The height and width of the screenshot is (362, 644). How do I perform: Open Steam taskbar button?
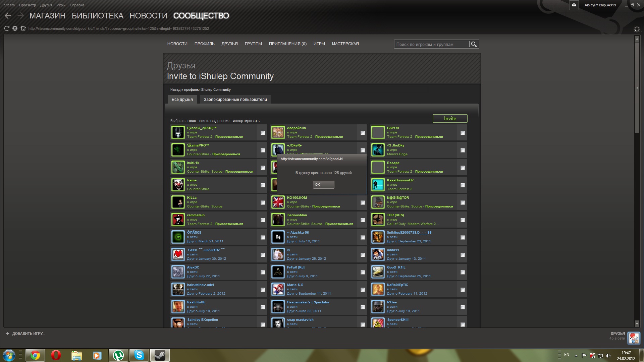pos(160,355)
